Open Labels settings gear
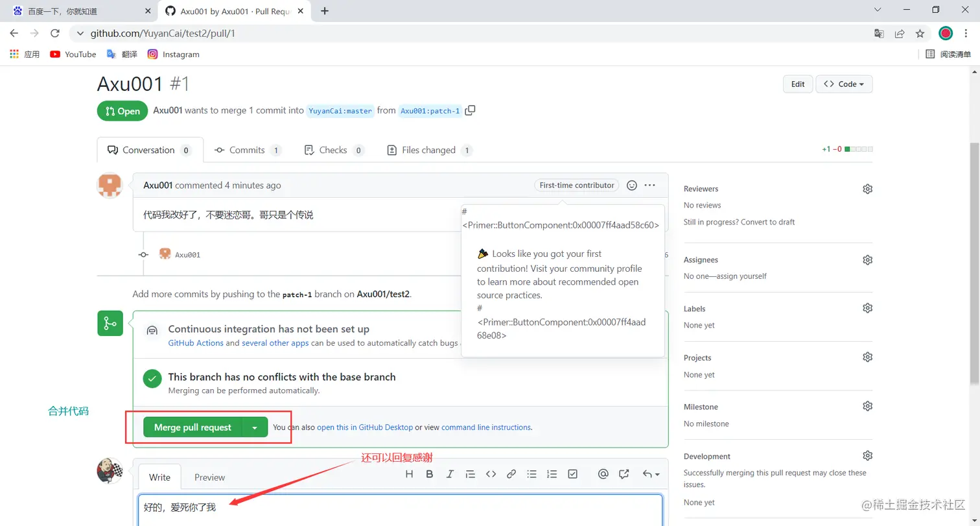The width and height of the screenshot is (980, 526). tap(867, 308)
